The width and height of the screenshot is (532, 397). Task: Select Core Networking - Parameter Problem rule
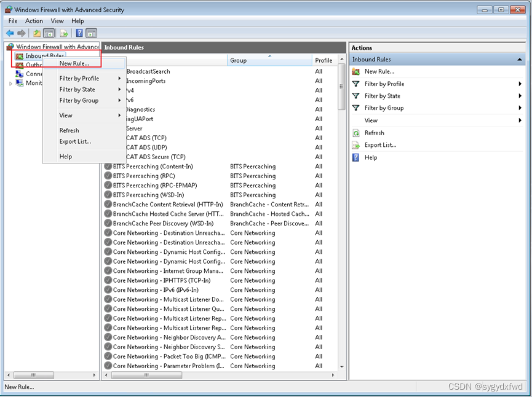pos(220,366)
